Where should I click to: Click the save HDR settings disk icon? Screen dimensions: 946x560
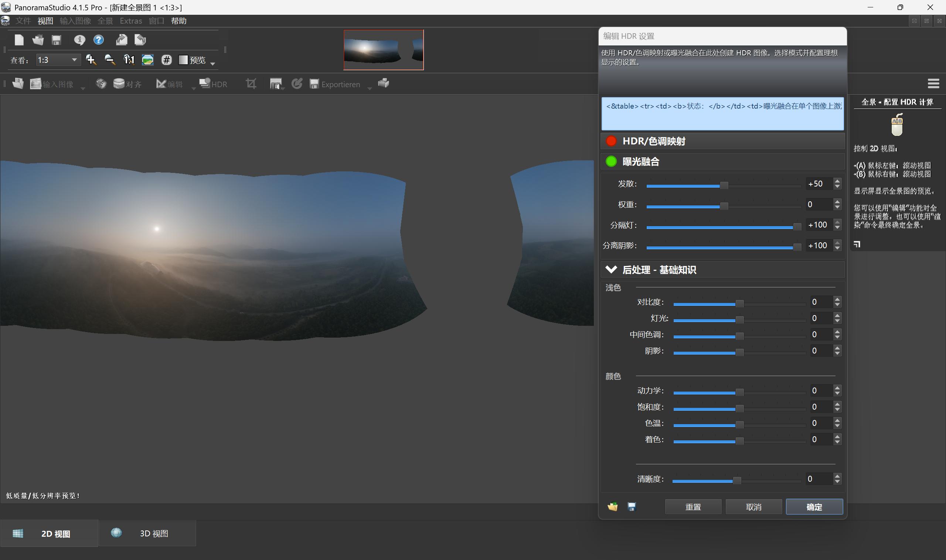click(632, 506)
